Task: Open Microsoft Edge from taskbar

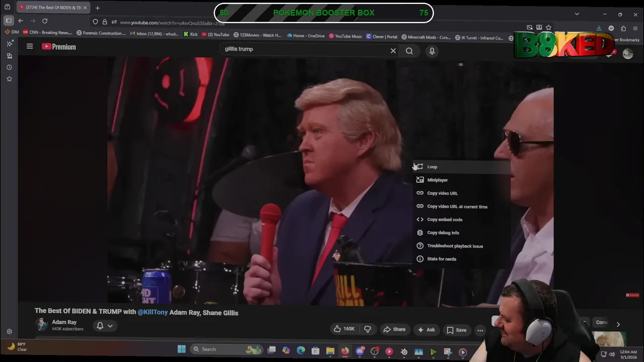Action: (x=301, y=350)
